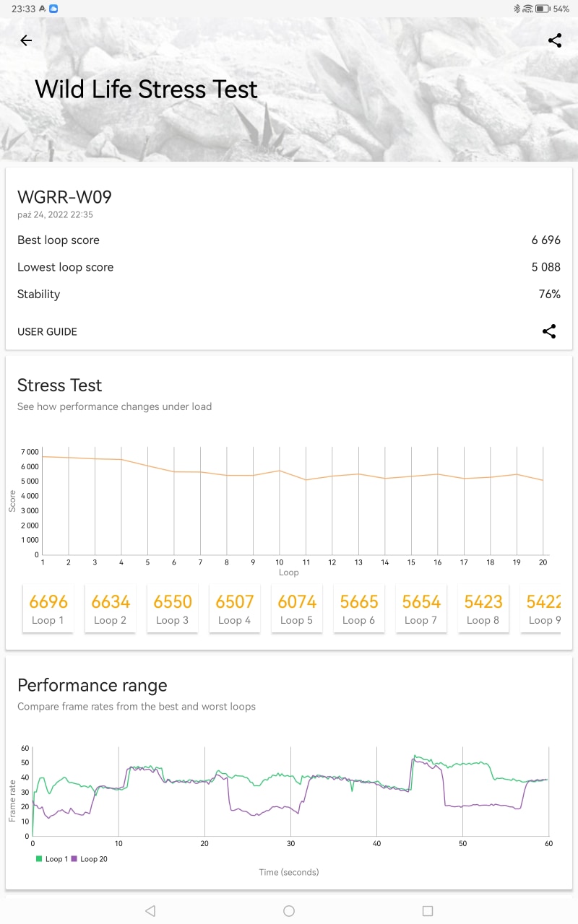Open the Loop 5 score card
Viewport: 578px width, 924px height.
pyautogui.click(x=297, y=609)
